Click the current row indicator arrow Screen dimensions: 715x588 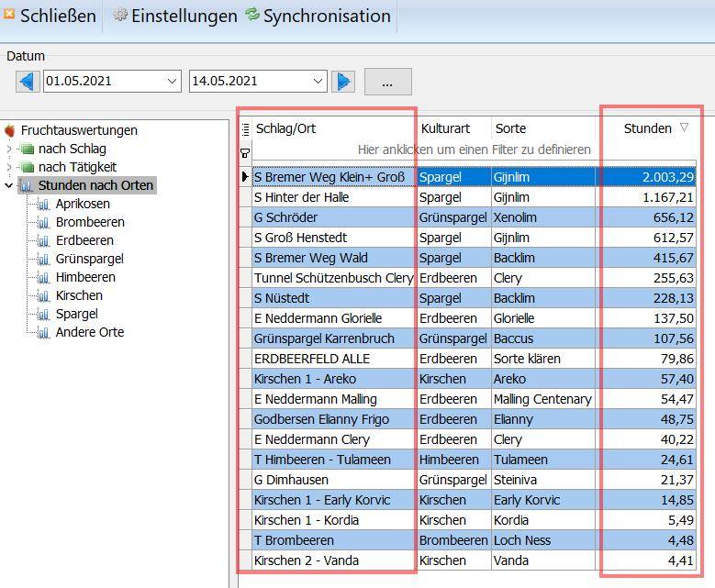pos(245,177)
